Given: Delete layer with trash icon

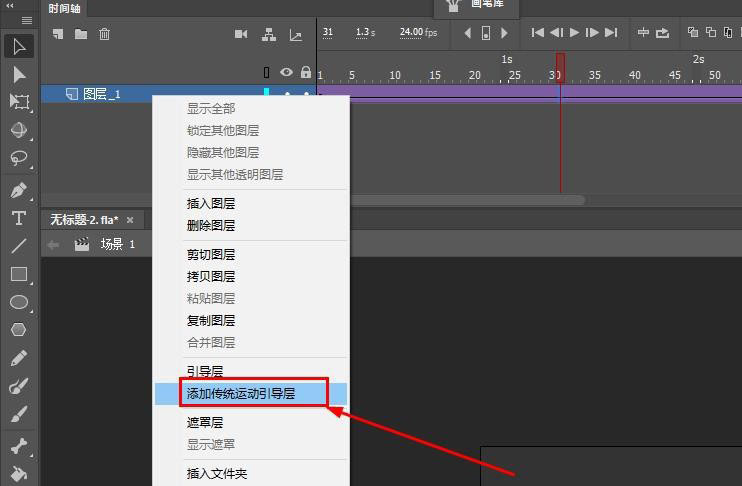Looking at the screenshot, I should pos(104,34).
